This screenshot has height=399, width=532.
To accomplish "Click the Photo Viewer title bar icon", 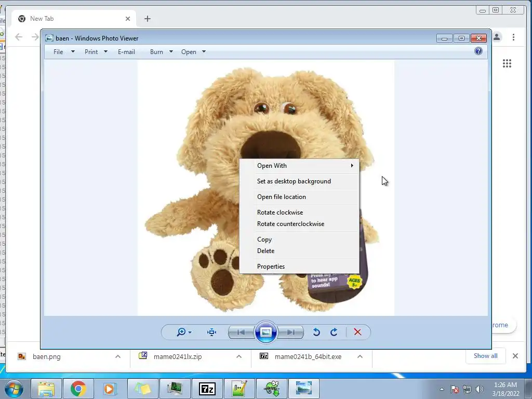I will 49,38.
